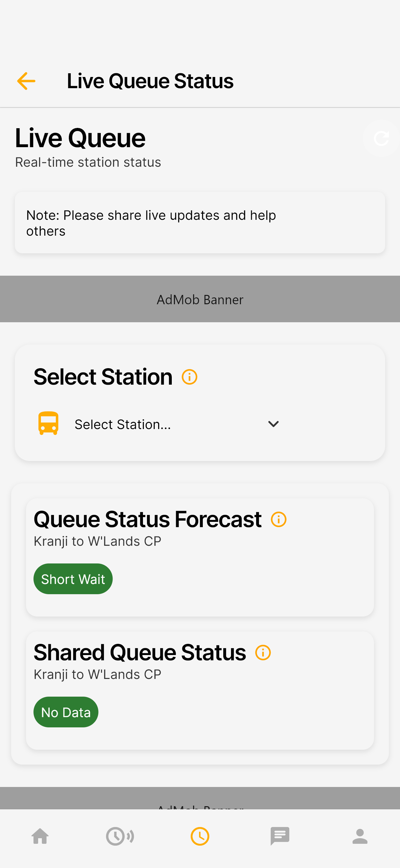Select the Shared Queue Status card heading
This screenshot has width=400, height=868.
(140, 652)
